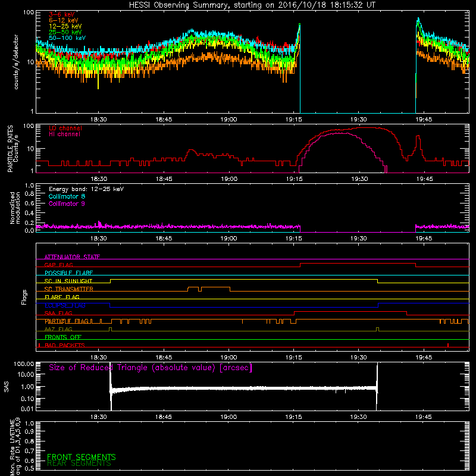This screenshot has height=476, width=476.
Task: Click the 100.00 y-axis value on SAS plot
Action: [x=24, y=364]
